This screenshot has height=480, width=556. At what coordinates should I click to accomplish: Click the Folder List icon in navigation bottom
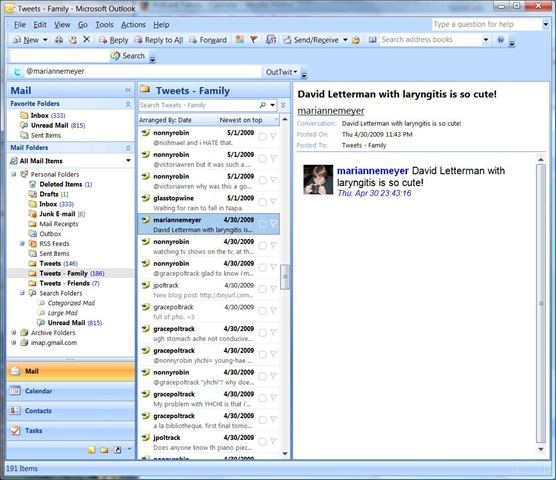(104, 450)
